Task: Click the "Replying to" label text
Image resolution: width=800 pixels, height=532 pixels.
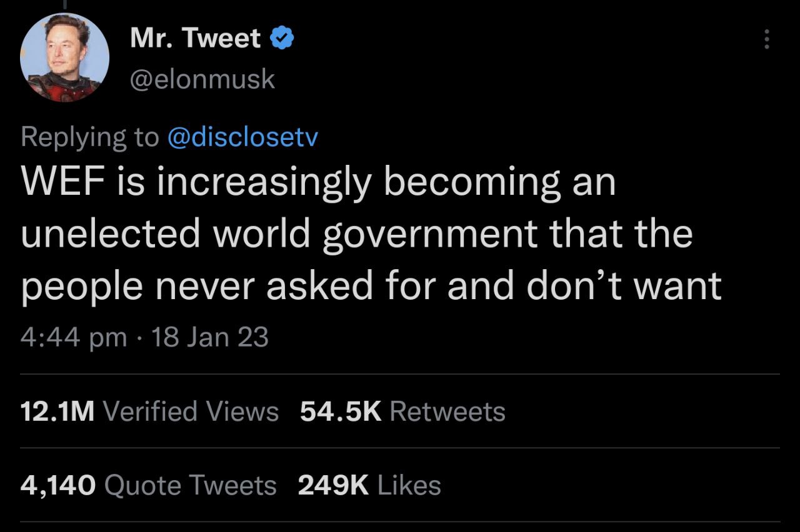Action: point(90,137)
